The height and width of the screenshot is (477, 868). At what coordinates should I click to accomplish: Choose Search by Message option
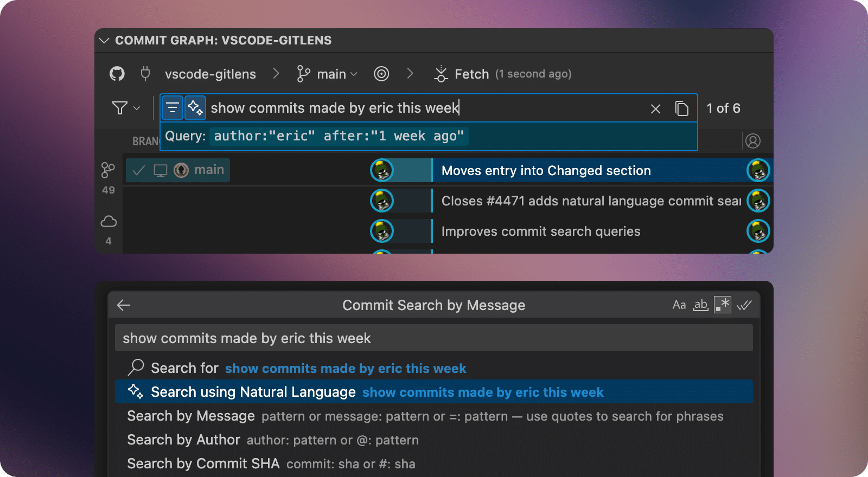pos(434,416)
